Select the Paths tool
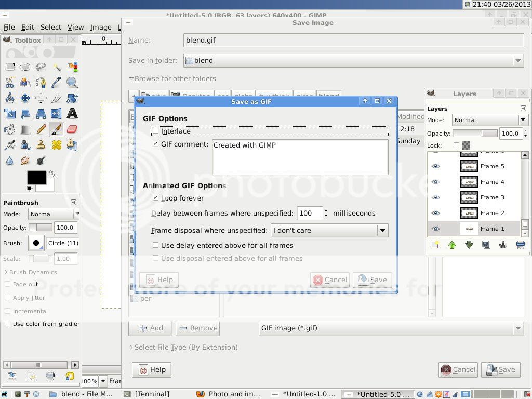This screenshot has width=532, height=399. tap(41, 83)
